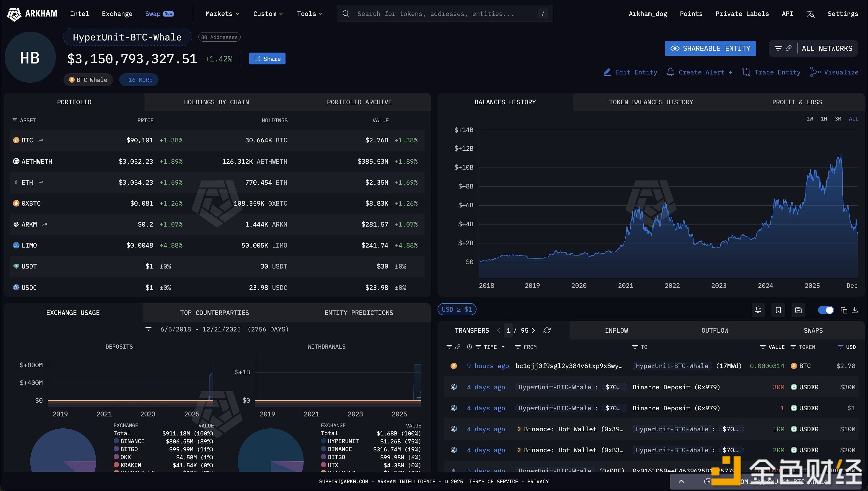The image size is (868, 491).
Task: Click the Visualize graph icon
Action: (815, 72)
